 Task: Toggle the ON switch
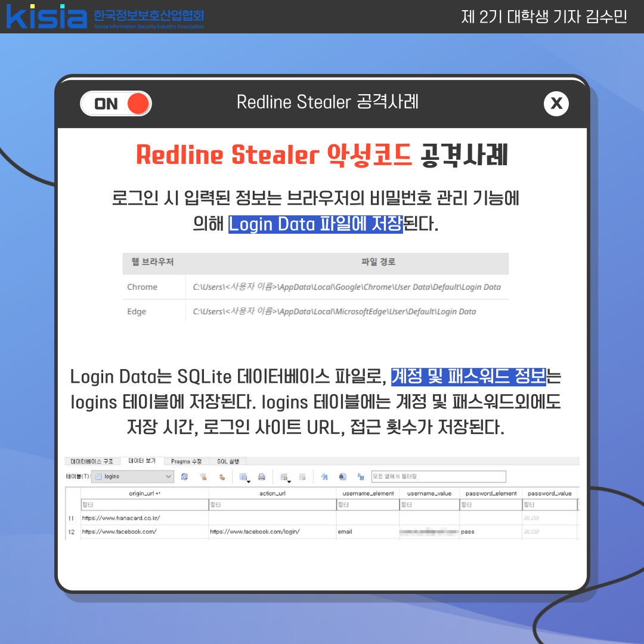116,104
